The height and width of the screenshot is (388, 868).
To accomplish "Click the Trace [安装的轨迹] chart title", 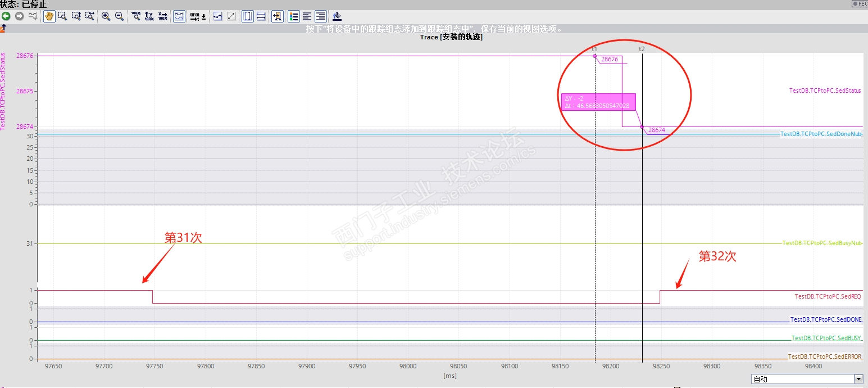I will click(451, 37).
